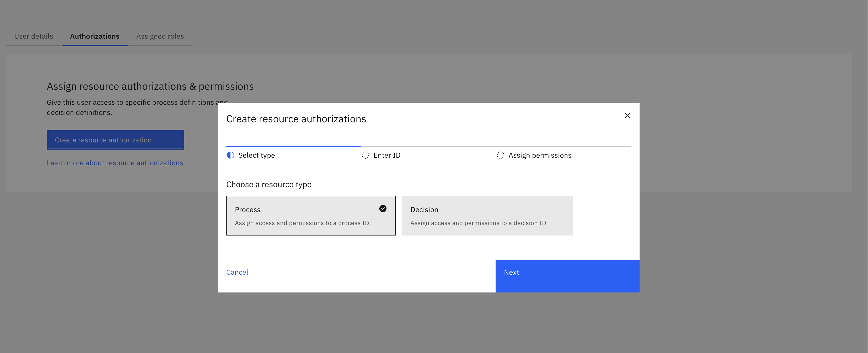Go to the Next step
Screen dimensions: 868x353
point(567,276)
